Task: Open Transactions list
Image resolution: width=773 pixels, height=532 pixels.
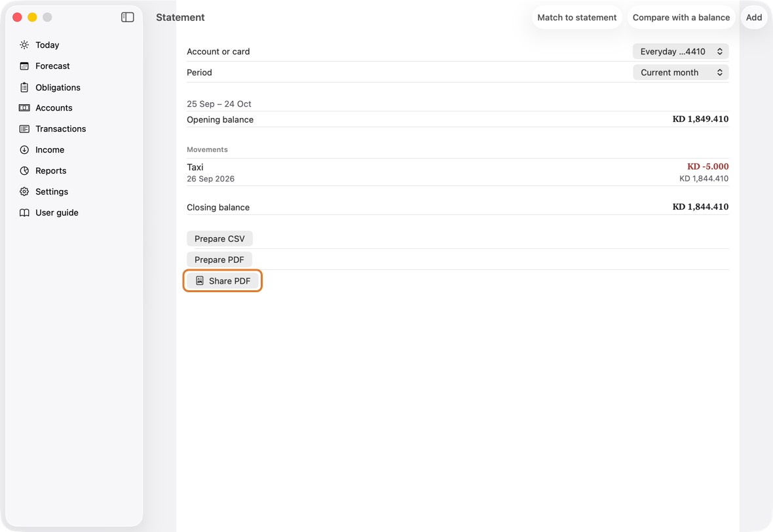Action: 61,128
